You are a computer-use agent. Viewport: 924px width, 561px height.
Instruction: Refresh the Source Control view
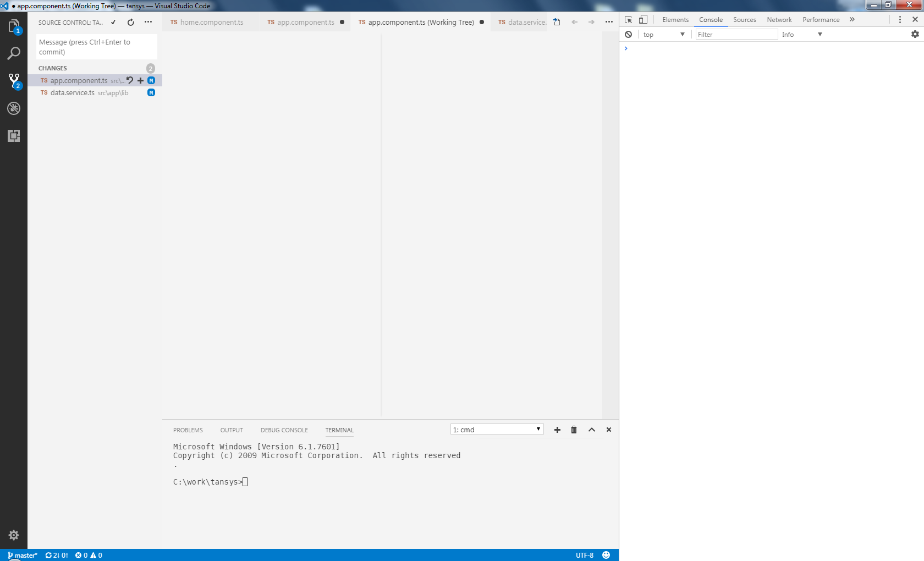(x=130, y=23)
